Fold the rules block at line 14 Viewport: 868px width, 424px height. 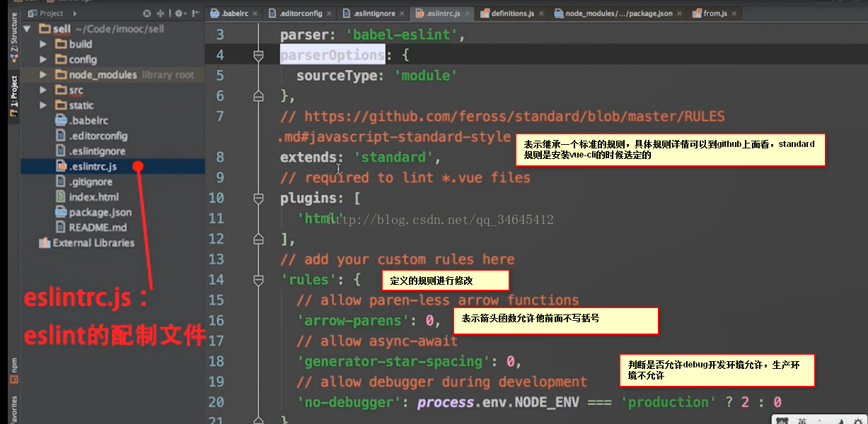coord(258,280)
